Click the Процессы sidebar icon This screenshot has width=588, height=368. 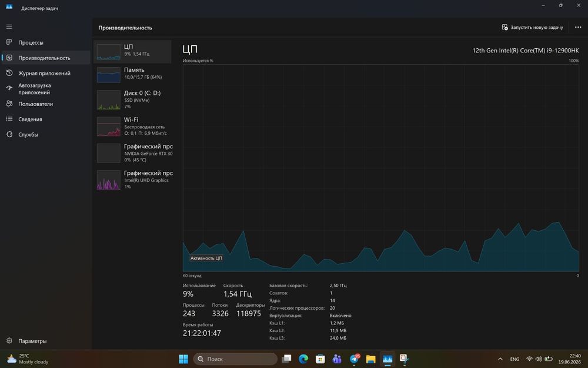[x=9, y=42]
